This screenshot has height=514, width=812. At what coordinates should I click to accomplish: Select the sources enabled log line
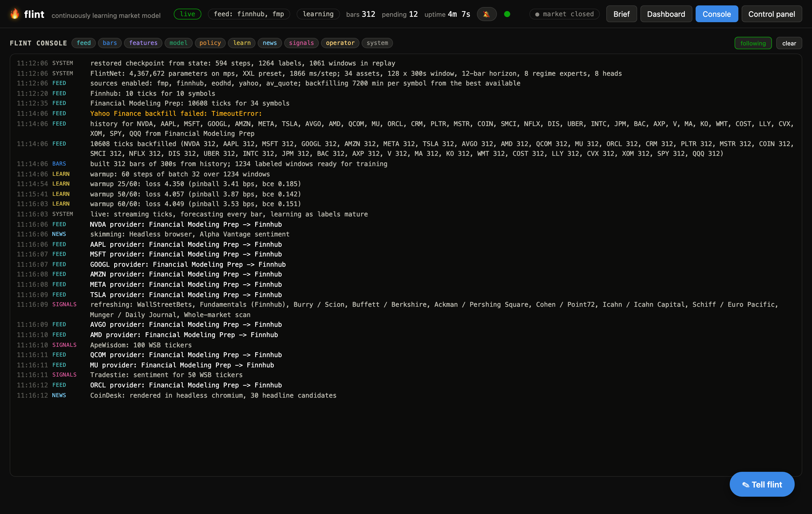[x=406, y=83]
